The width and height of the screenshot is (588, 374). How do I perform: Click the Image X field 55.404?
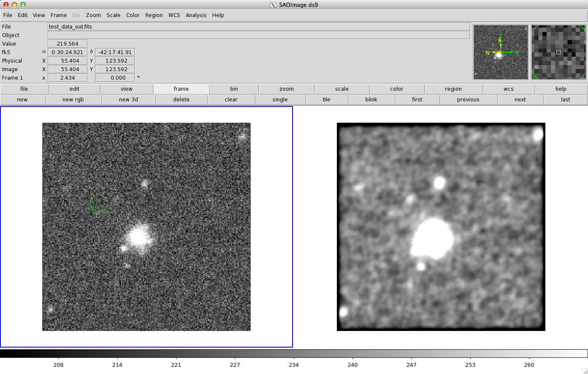point(68,69)
